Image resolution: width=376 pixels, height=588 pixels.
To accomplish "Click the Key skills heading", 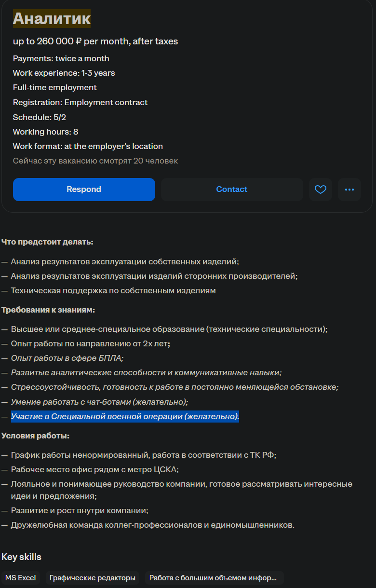I will click(21, 557).
